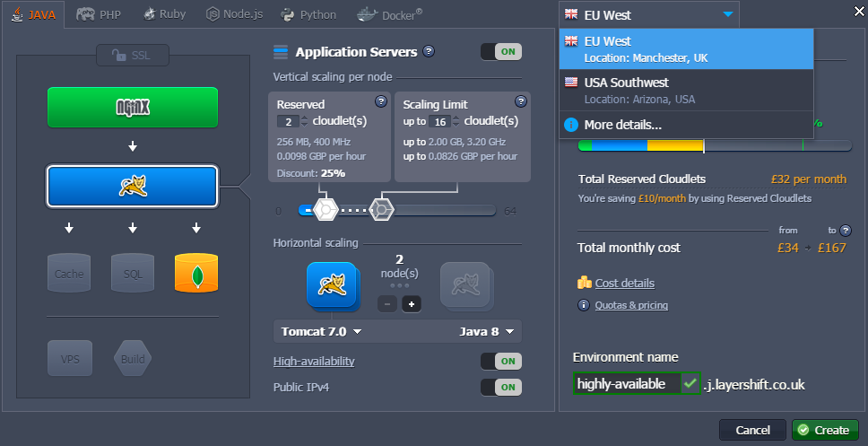Click the £32 per month value
The width and height of the screenshot is (868, 446).
tap(808, 179)
